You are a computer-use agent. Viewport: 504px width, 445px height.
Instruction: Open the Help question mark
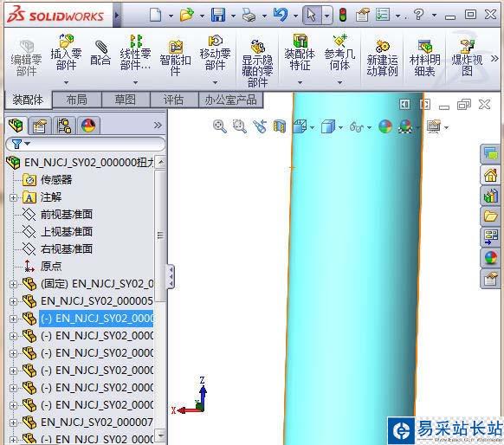pyautogui.click(x=418, y=15)
